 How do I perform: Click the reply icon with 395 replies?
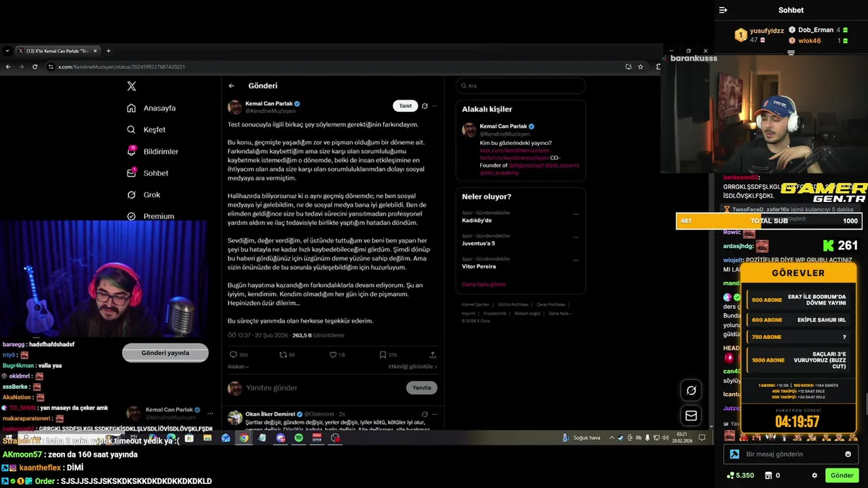coord(233,354)
